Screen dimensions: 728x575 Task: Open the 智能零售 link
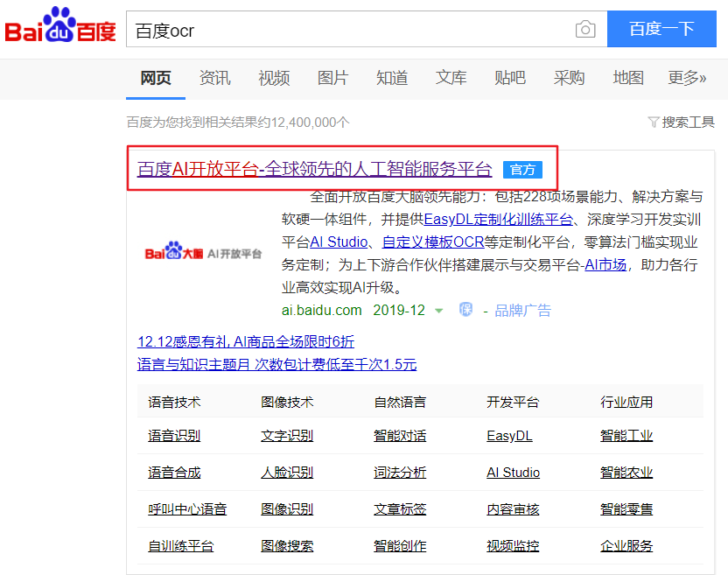pos(626,509)
